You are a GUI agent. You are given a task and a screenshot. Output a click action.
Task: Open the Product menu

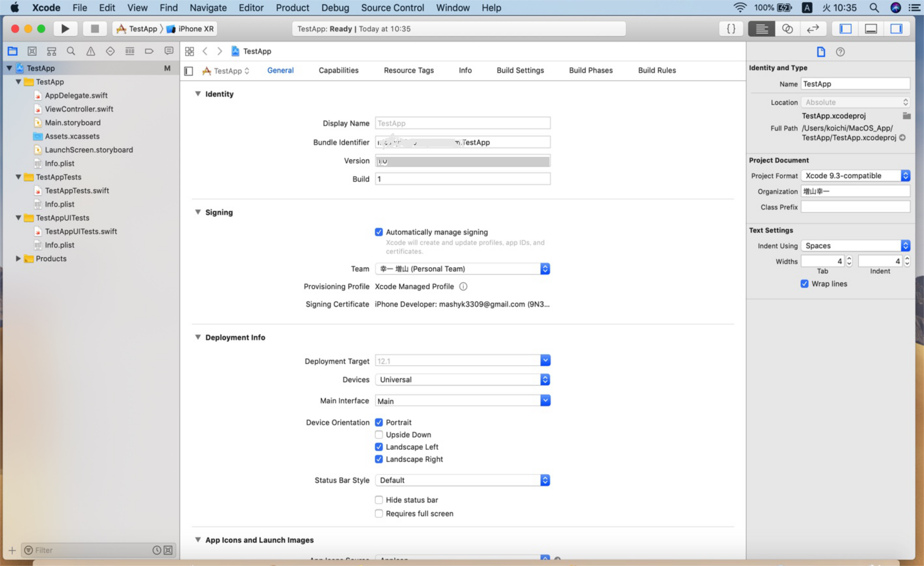292,8
